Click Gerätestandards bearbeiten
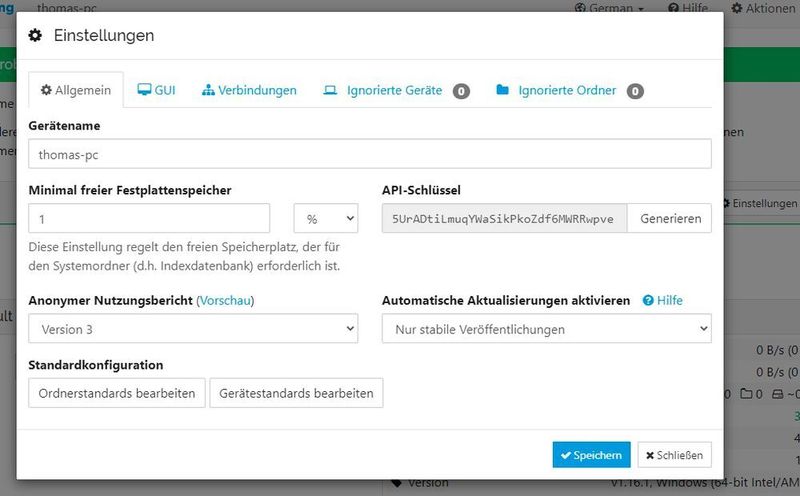 click(x=296, y=393)
